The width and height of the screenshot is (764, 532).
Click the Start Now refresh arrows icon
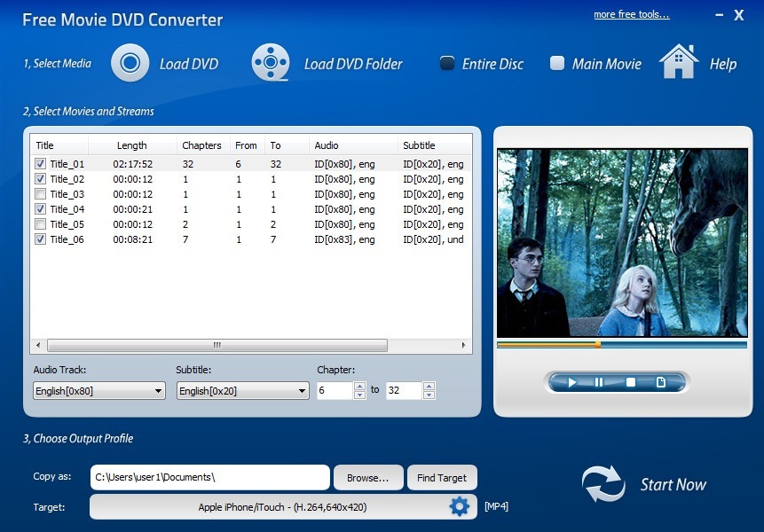(603, 484)
